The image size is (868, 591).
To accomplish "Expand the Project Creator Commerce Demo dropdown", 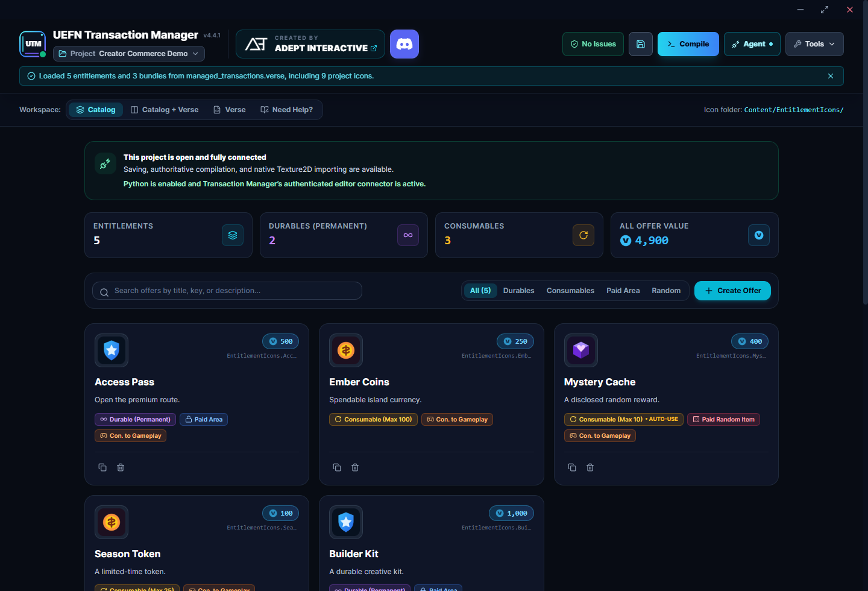I will (129, 54).
